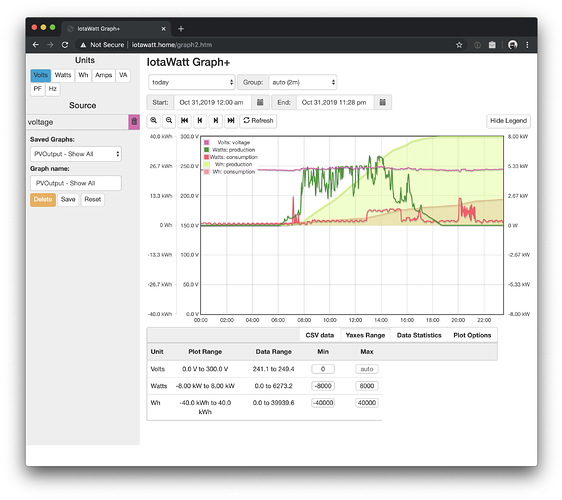Click the Graph name input field

pyautogui.click(x=76, y=183)
